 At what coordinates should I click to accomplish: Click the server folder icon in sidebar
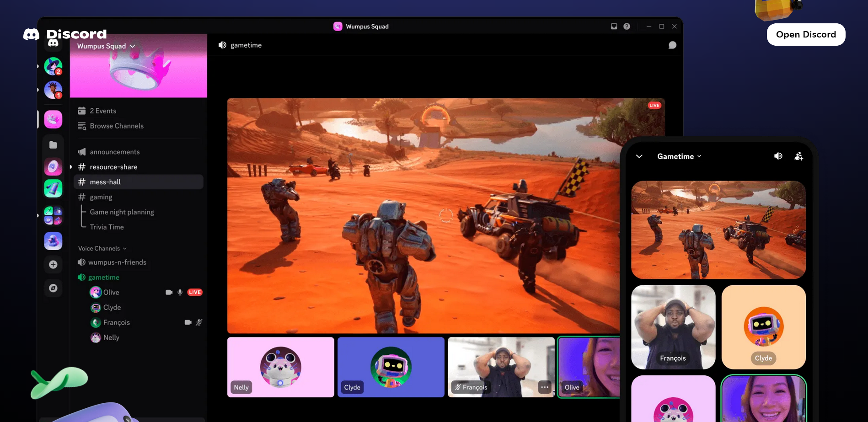click(x=53, y=145)
